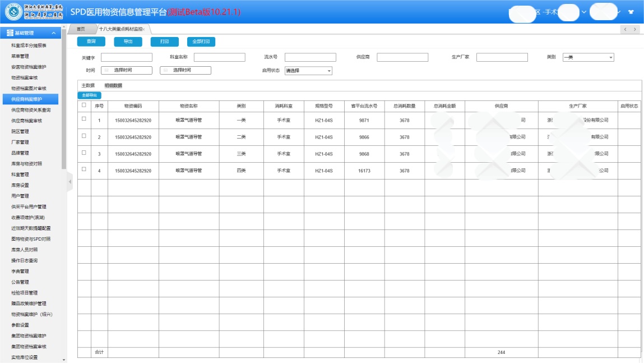Open the 类别 dropdown
Image resolution: width=644 pixels, height=363 pixels.
click(588, 57)
